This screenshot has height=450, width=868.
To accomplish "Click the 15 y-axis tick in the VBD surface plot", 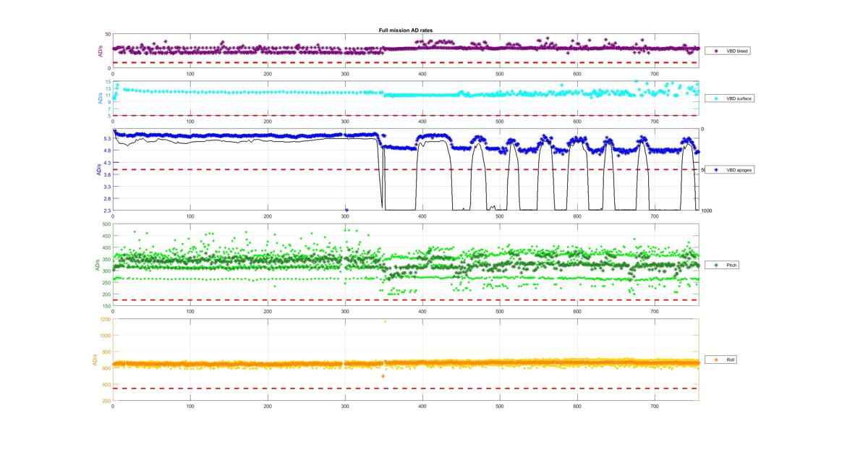I will tap(108, 82).
